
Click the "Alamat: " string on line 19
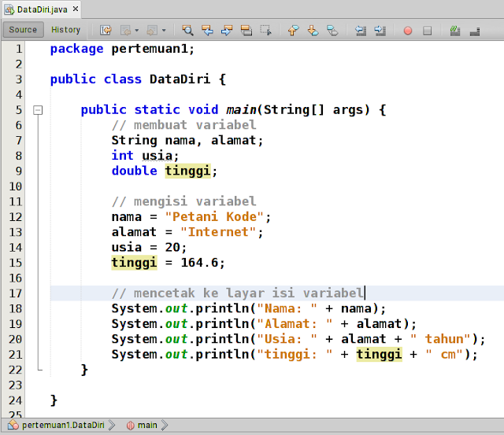click(x=295, y=323)
